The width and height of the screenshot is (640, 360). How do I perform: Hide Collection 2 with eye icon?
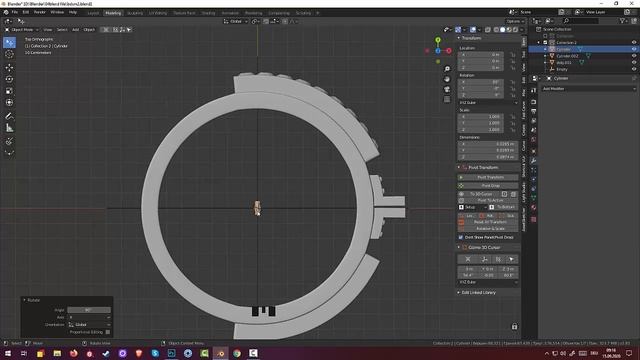(634, 42)
